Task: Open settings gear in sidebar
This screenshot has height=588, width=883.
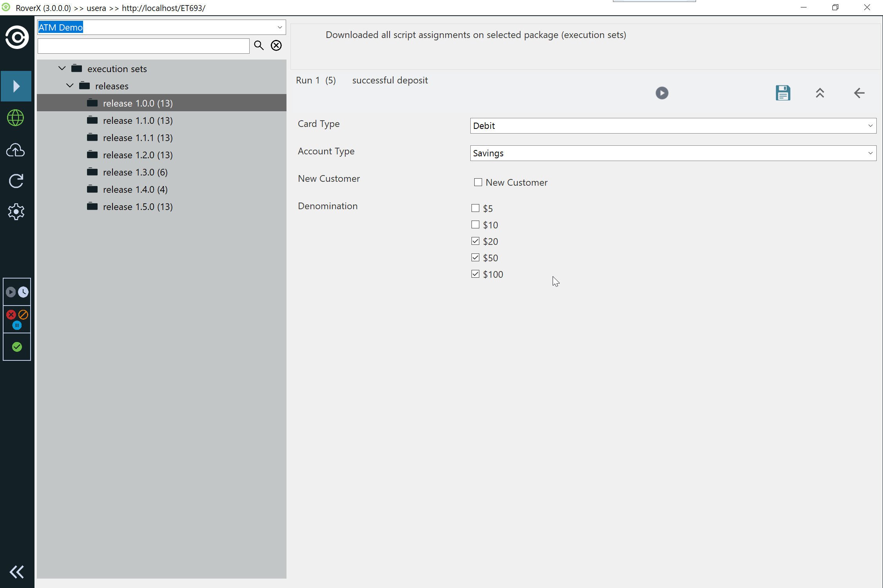Action: pyautogui.click(x=16, y=212)
